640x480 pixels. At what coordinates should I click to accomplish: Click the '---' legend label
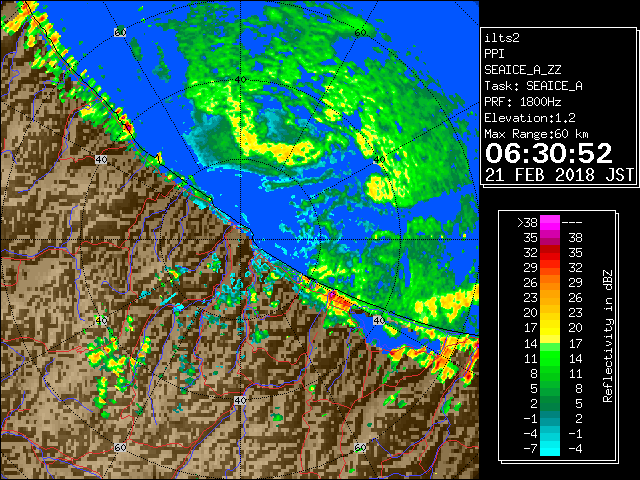pos(572,223)
